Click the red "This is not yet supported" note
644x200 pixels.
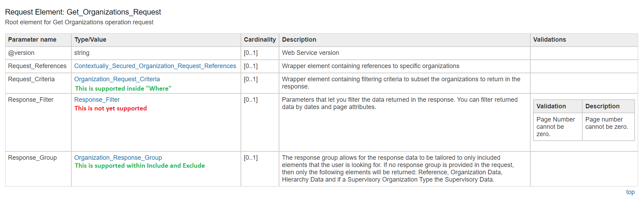coord(111,108)
